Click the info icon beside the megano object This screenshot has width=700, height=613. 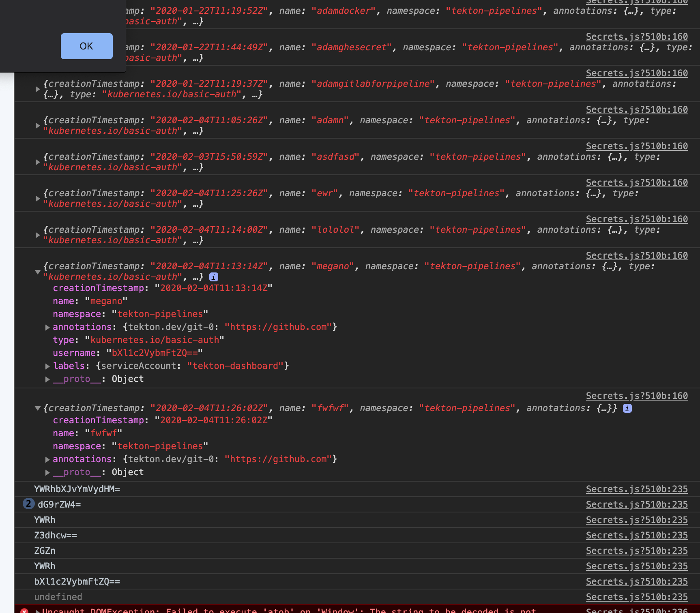click(214, 277)
